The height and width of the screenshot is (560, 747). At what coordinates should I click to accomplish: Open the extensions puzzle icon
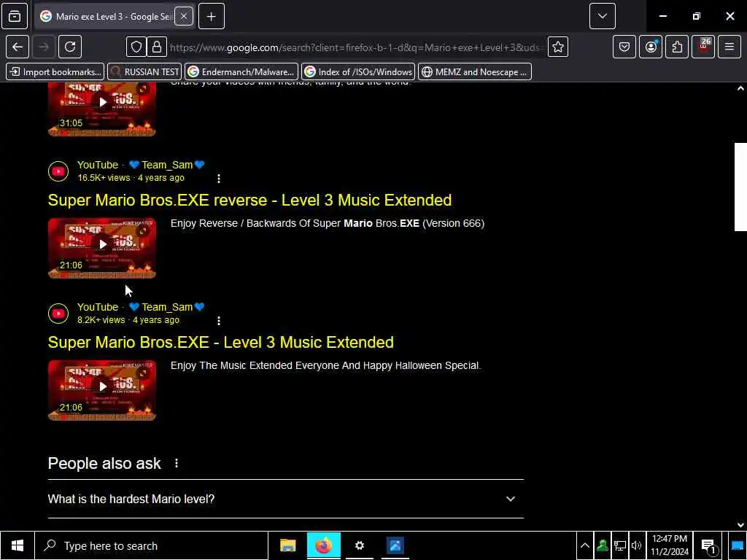[677, 47]
